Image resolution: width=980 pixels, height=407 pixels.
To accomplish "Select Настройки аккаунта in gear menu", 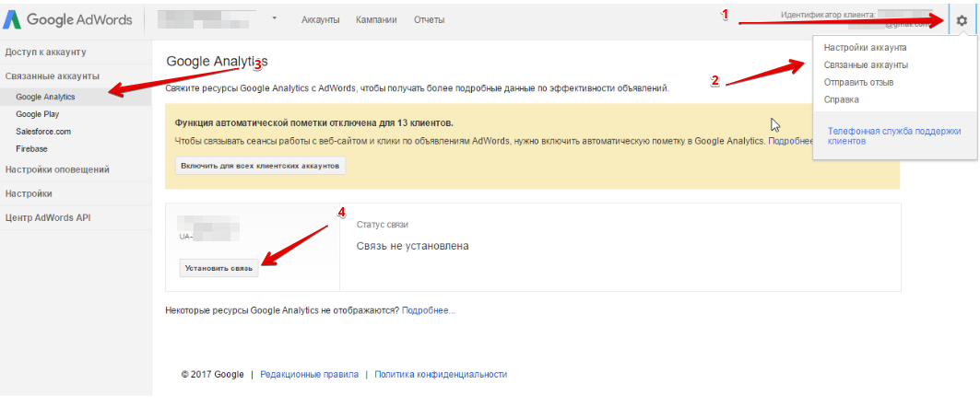I will pyautogui.click(x=865, y=48).
